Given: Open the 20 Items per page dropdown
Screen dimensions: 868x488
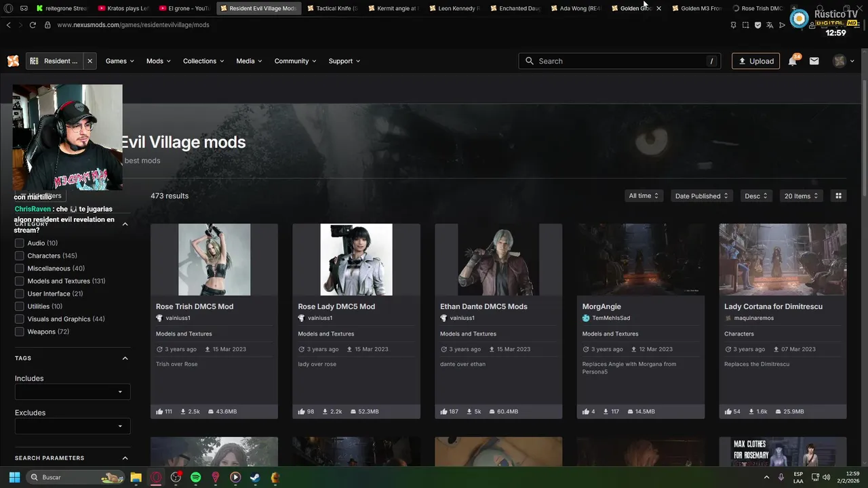Looking at the screenshot, I should click(x=801, y=196).
